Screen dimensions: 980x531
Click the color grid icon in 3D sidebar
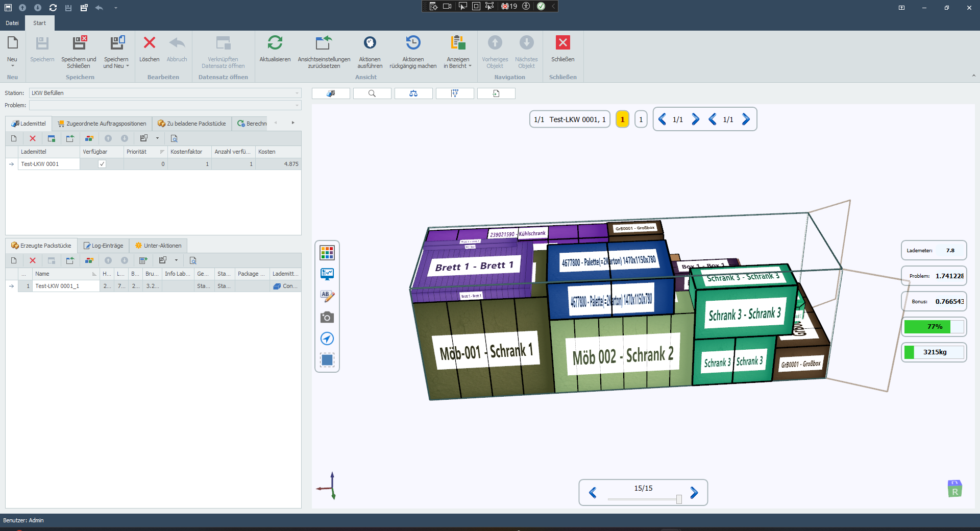point(327,253)
